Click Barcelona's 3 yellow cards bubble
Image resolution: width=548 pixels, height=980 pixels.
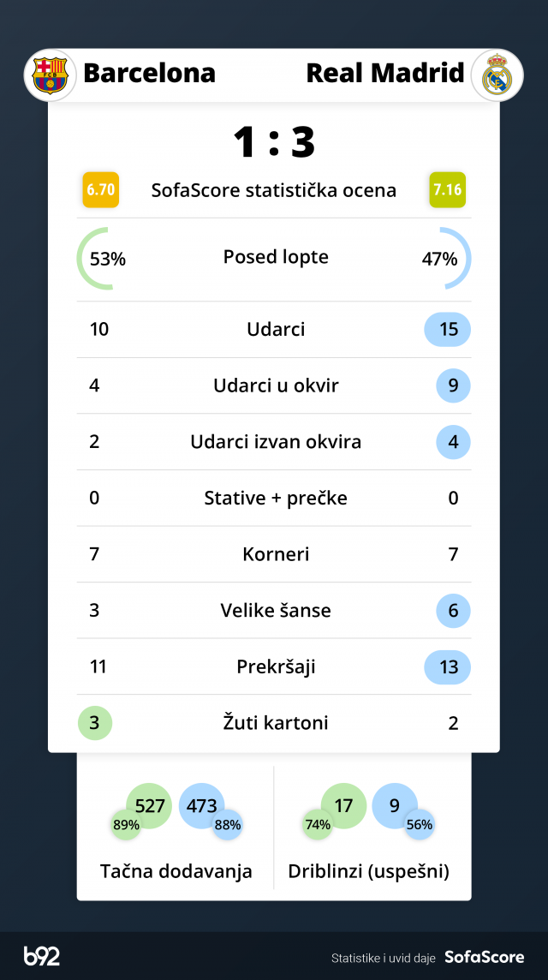click(x=94, y=723)
